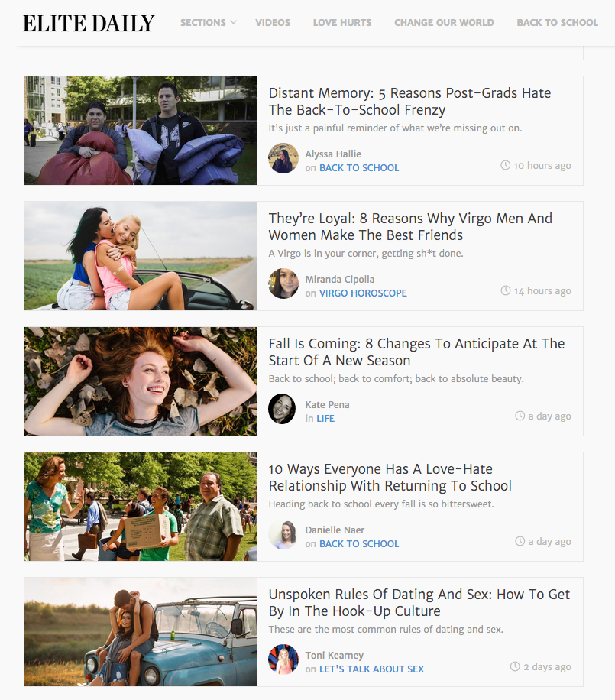615x700 pixels.
Task: Open author name Alyssa Hallie
Action: click(333, 154)
